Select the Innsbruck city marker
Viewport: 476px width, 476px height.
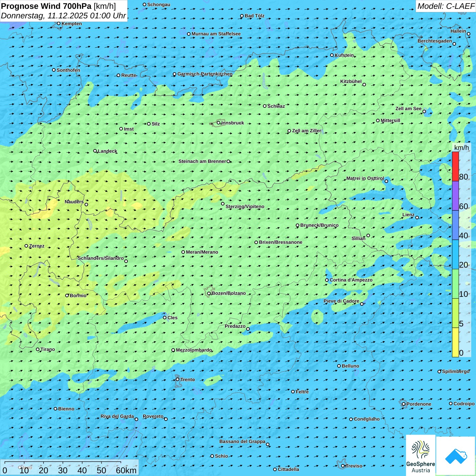[219, 123]
